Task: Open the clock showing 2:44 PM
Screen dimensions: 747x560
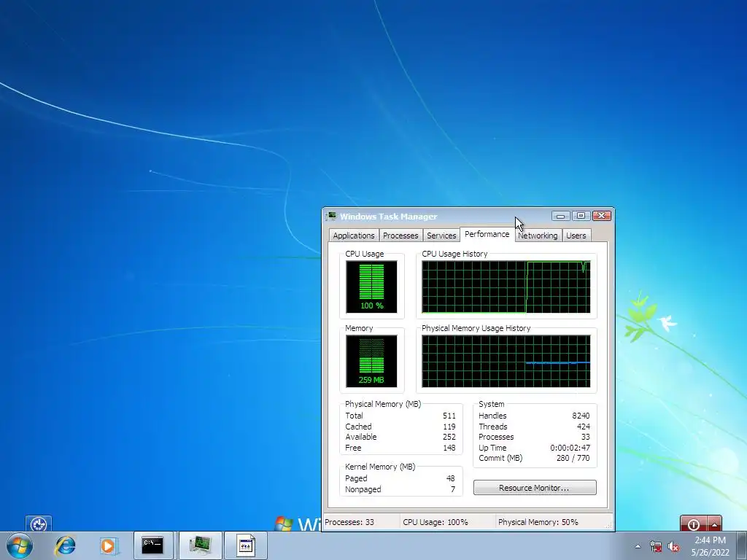Action: pyautogui.click(x=710, y=546)
